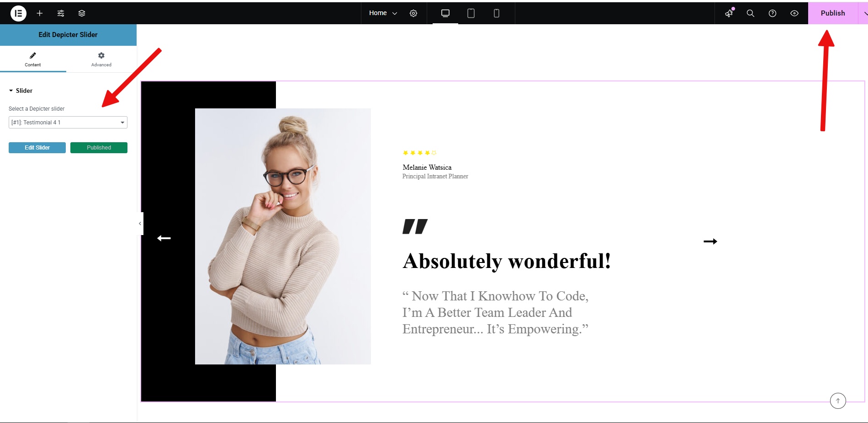This screenshot has height=423, width=868.
Task: Click the testimonial quote paragraph
Action: click(495, 313)
